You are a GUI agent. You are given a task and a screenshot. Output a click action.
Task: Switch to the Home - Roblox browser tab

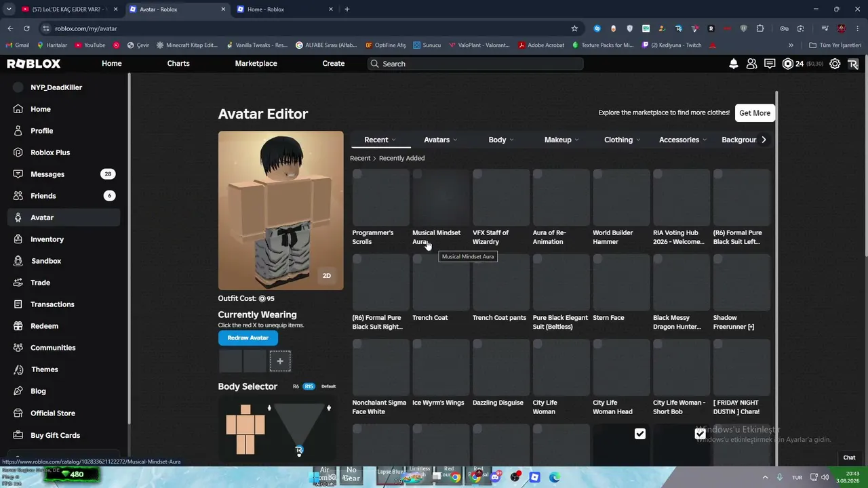(x=285, y=9)
